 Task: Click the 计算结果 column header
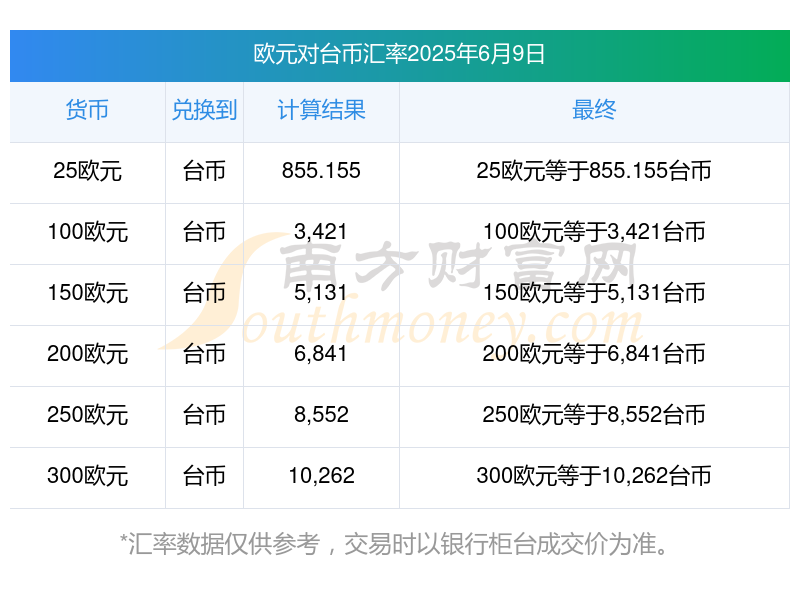click(321, 110)
